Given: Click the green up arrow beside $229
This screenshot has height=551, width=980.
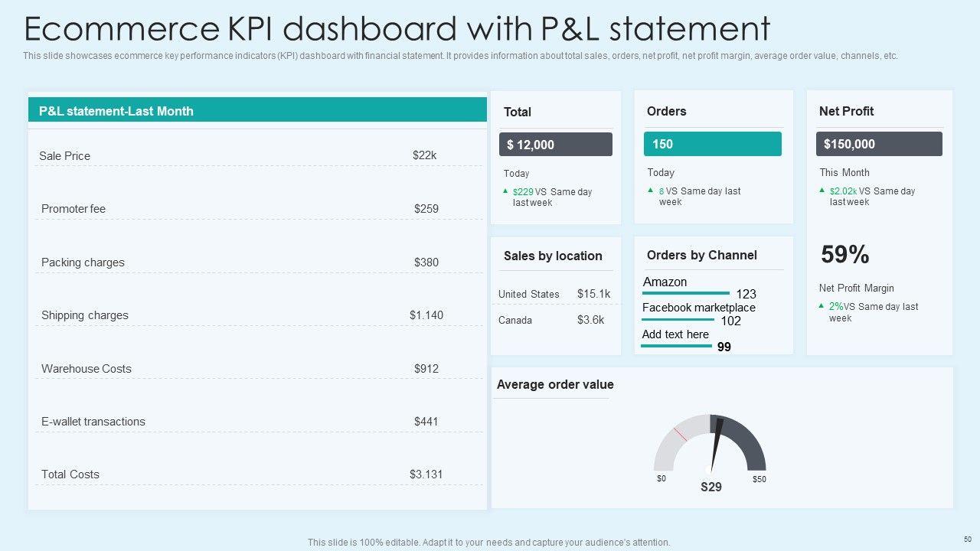Looking at the screenshot, I should pyautogui.click(x=505, y=191).
